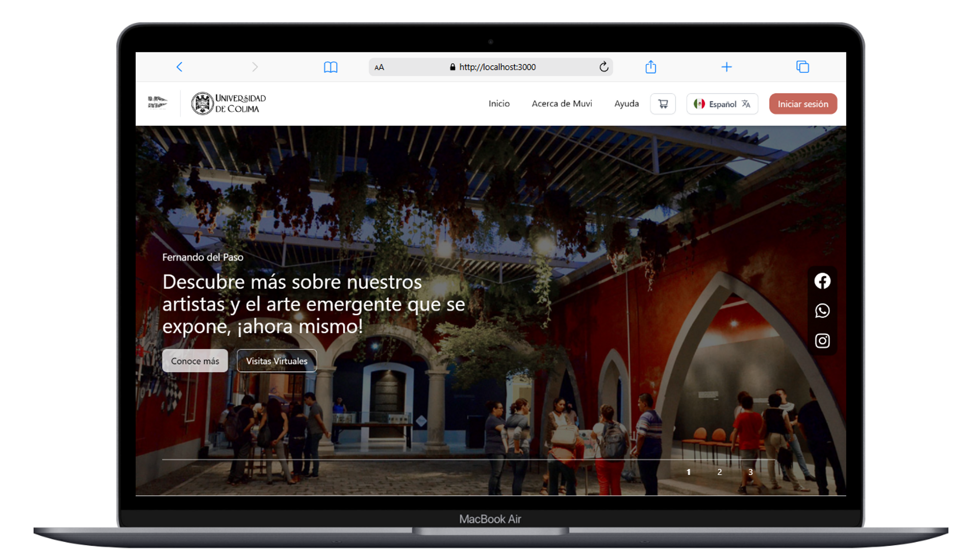Open the share sheet icon

pyautogui.click(x=651, y=67)
